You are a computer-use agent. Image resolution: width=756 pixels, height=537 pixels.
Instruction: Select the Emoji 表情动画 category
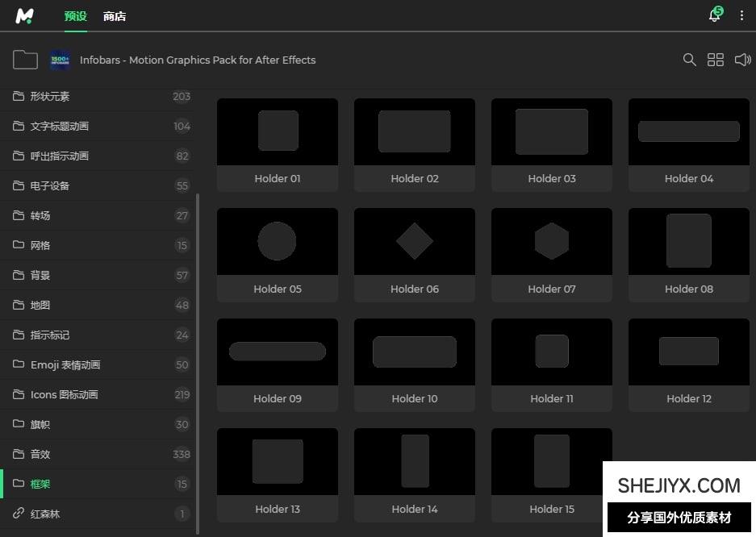click(65, 364)
